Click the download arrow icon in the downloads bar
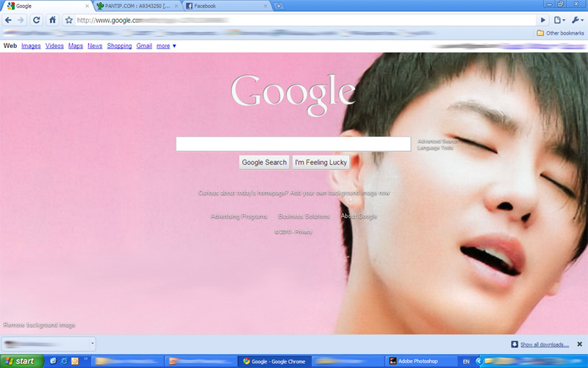The width and height of the screenshot is (588, 368). 514,344
